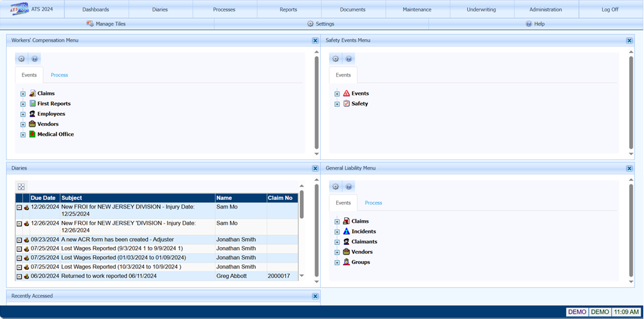This screenshot has height=319, width=644.
Task: Switch to Process tab in General Liability Menu
Action: coord(373,203)
